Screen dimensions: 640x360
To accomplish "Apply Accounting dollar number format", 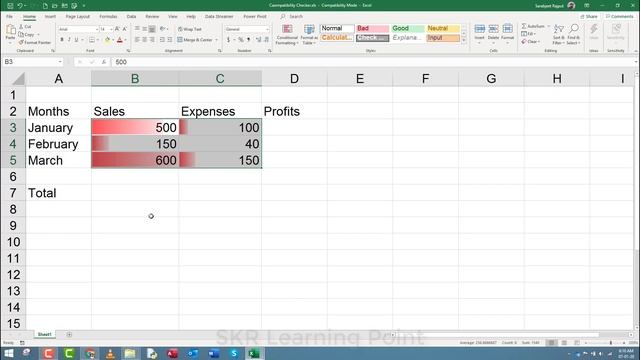I will click(x=229, y=40).
